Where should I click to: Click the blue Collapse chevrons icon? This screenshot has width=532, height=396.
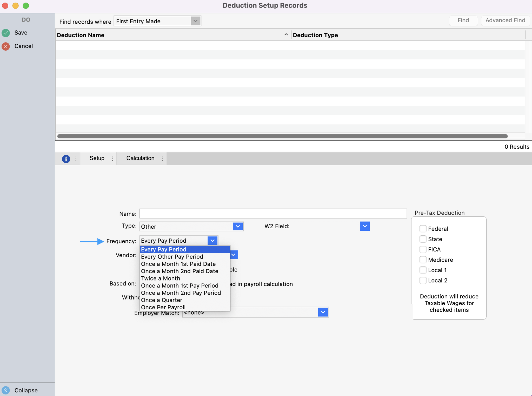point(6,390)
